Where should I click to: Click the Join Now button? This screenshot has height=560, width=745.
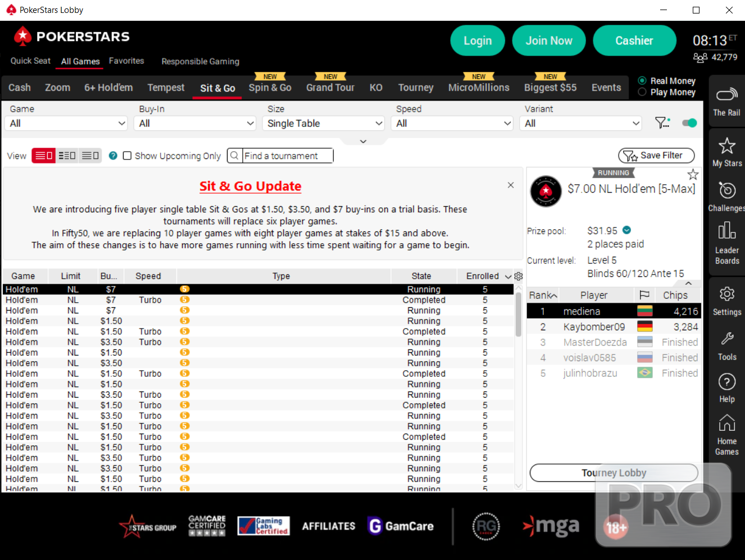549,40
